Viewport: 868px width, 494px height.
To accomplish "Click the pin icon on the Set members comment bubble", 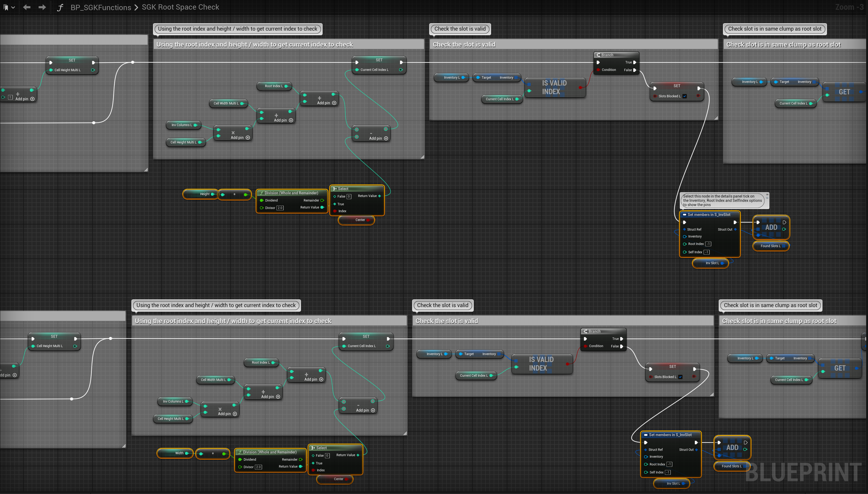I will (x=767, y=195).
